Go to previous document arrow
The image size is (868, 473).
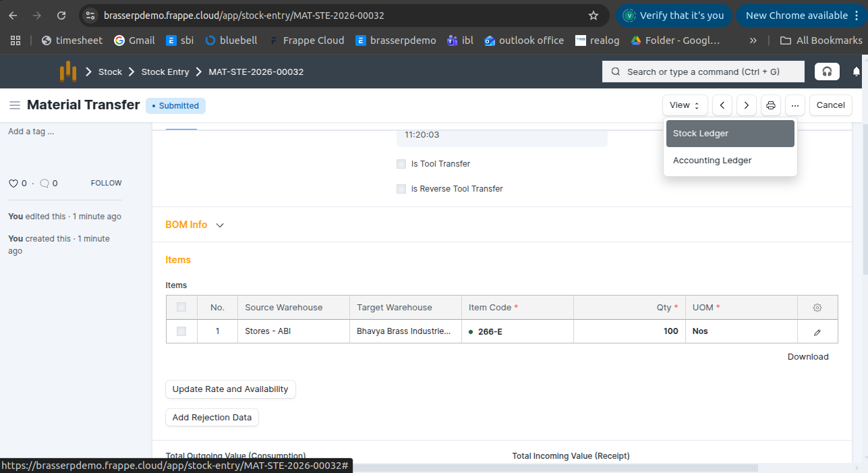722,105
